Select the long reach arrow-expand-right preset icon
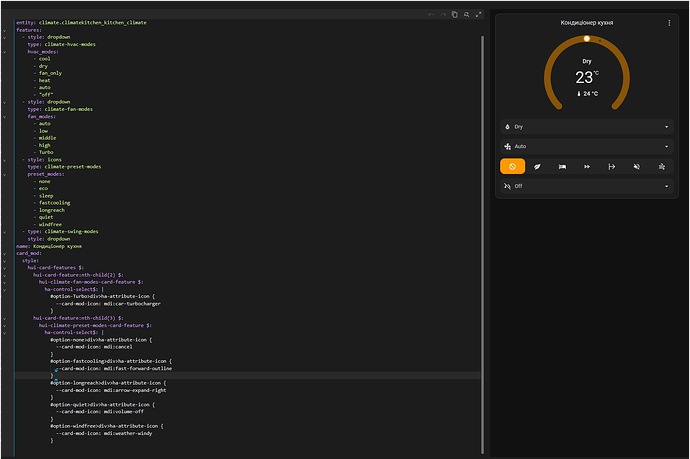This screenshot has height=459, width=690. [x=612, y=166]
